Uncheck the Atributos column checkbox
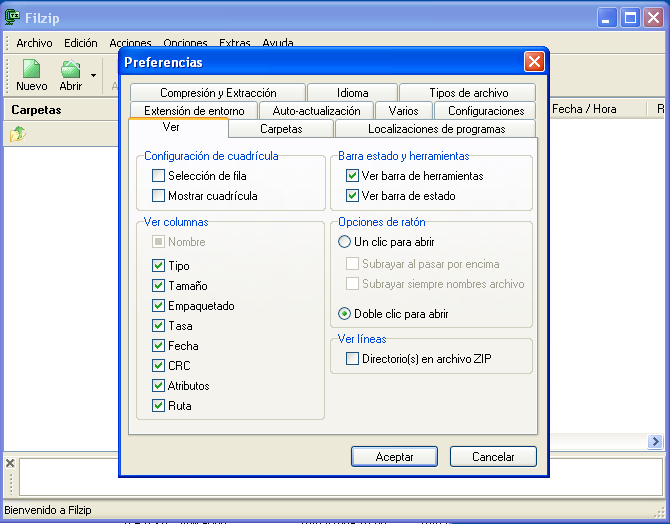The height and width of the screenshot is (524, 670). [159, 386]
